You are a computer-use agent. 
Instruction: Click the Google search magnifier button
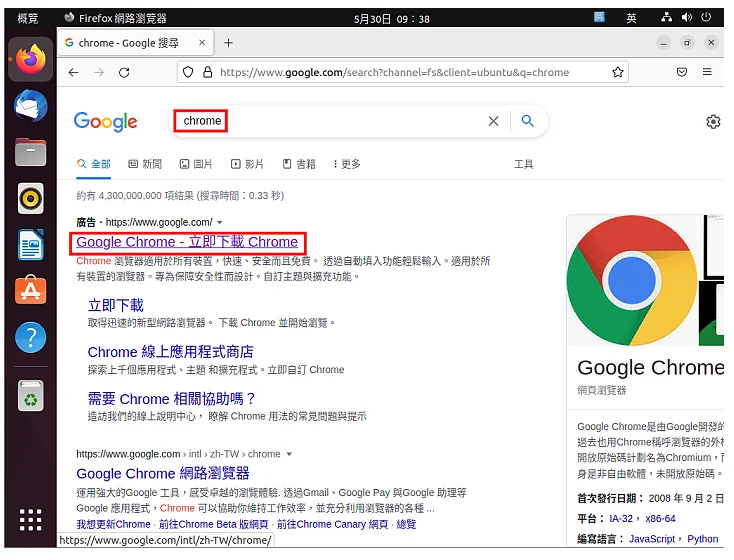coord(528,121)
